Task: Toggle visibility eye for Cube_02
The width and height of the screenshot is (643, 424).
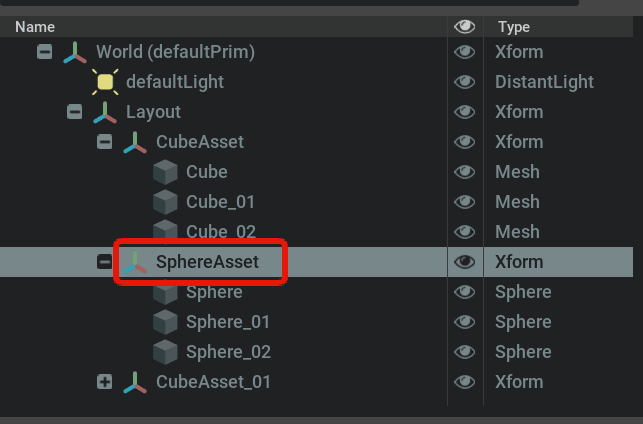Action: pyautogui.click(x=464, y=232)
